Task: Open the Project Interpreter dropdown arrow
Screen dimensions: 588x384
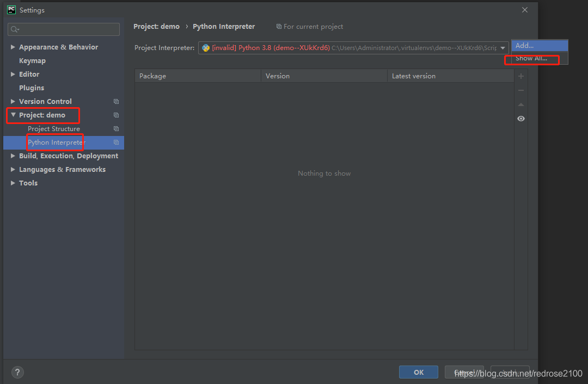Action: tap(503, 48)
